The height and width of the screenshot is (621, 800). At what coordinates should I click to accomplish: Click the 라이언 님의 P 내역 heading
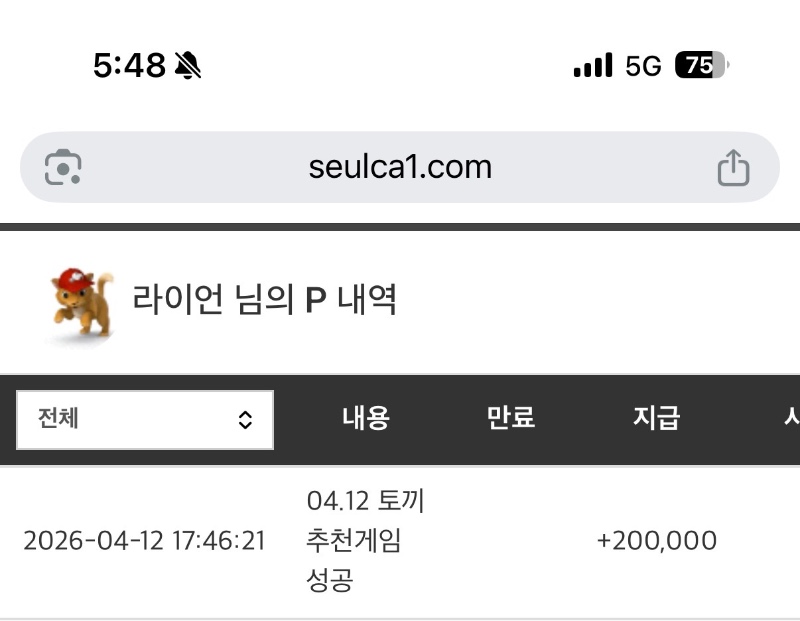(x=265, y=299)
